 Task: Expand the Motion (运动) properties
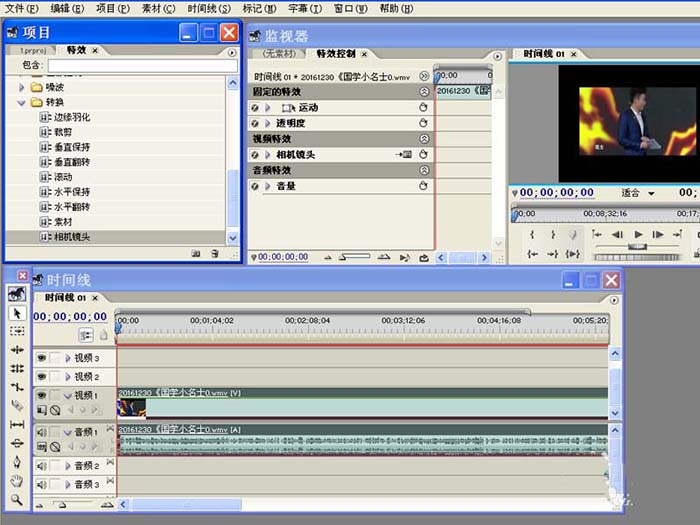267,108
